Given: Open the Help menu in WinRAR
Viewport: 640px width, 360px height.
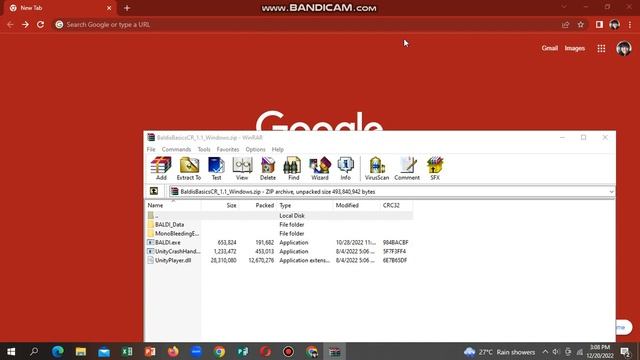Looking at the screenshot, I should click(278, 149).
